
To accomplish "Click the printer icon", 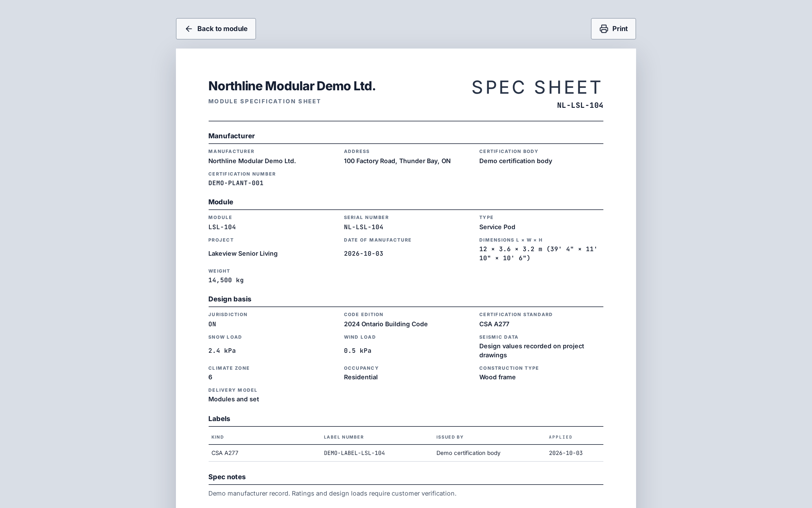I will tap(604, 29).
